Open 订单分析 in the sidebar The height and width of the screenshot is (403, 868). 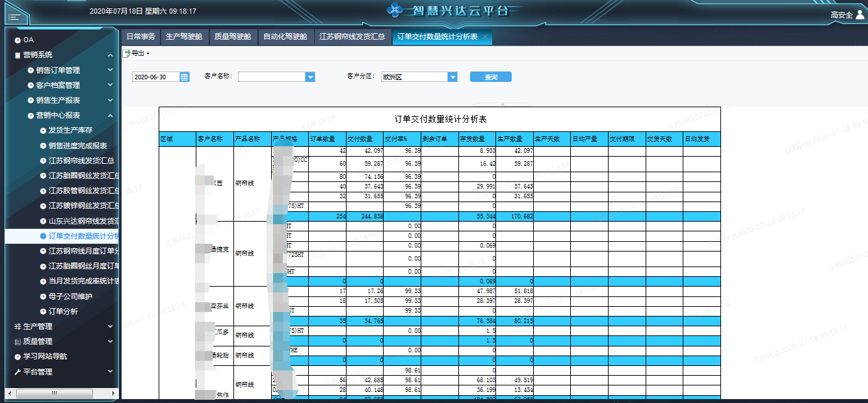click(63, 311)
